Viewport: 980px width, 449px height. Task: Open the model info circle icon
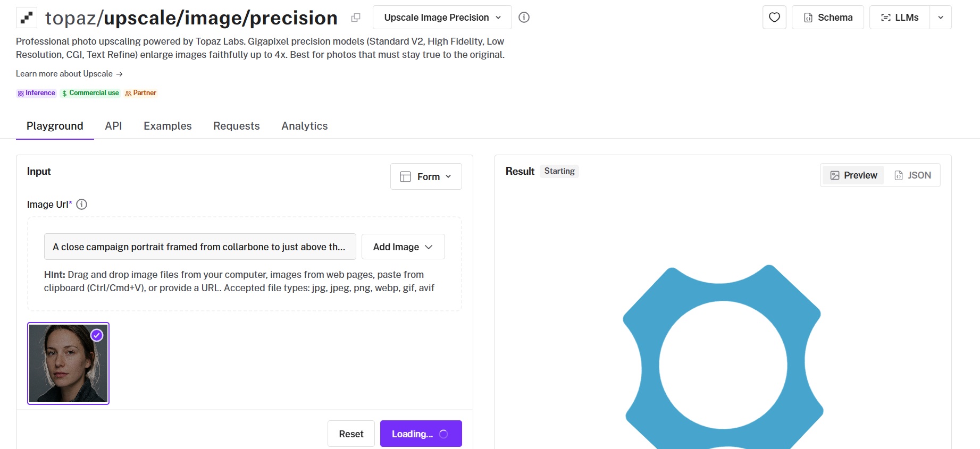[524, 18]
